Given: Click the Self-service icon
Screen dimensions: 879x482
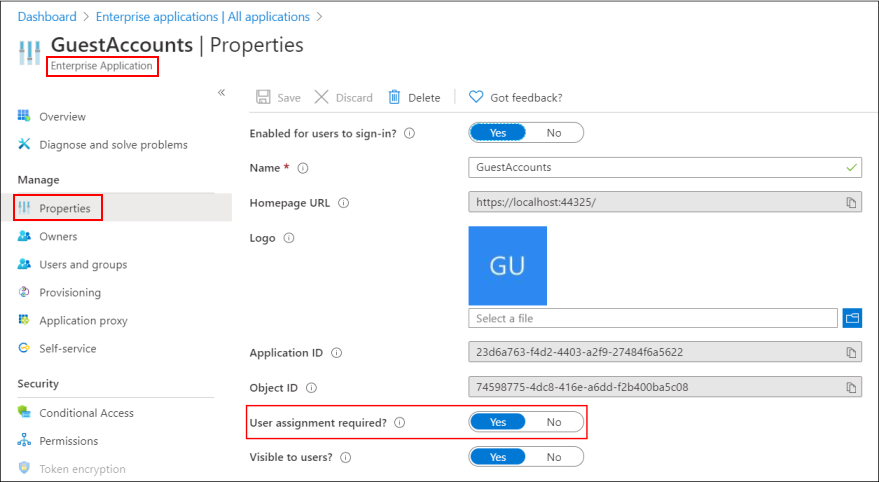Looking at the screenshot, I should 24,348.
